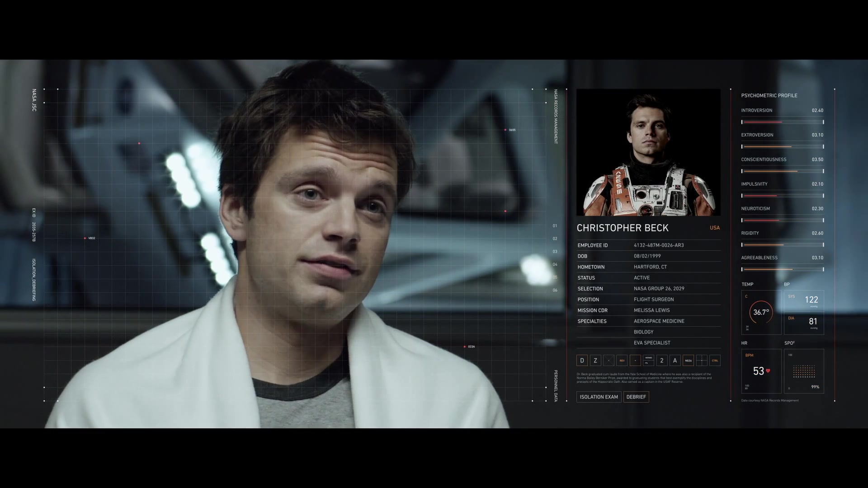The image size is (868, 488).
Task: Click the Conscientiousness slider bar
Action: pos(782,171)
